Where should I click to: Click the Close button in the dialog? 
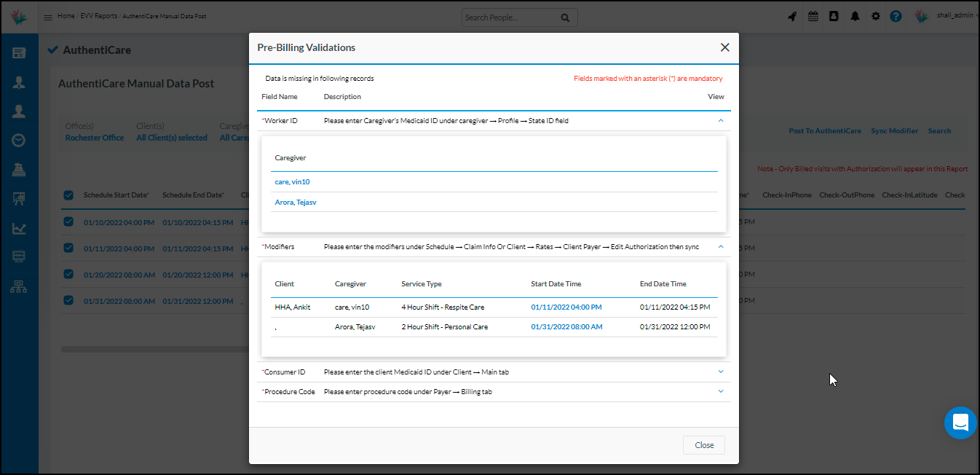(x=703, y=444)
